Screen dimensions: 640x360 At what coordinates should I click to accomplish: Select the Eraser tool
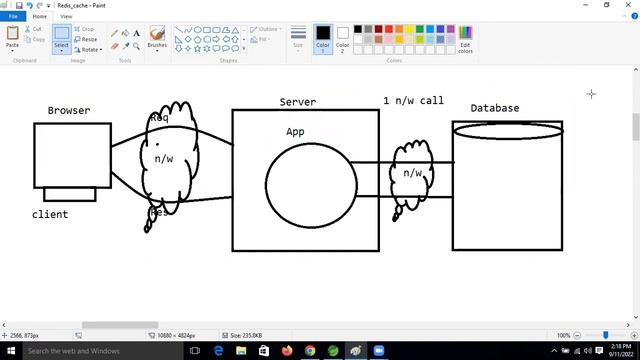tap(114, 47)
